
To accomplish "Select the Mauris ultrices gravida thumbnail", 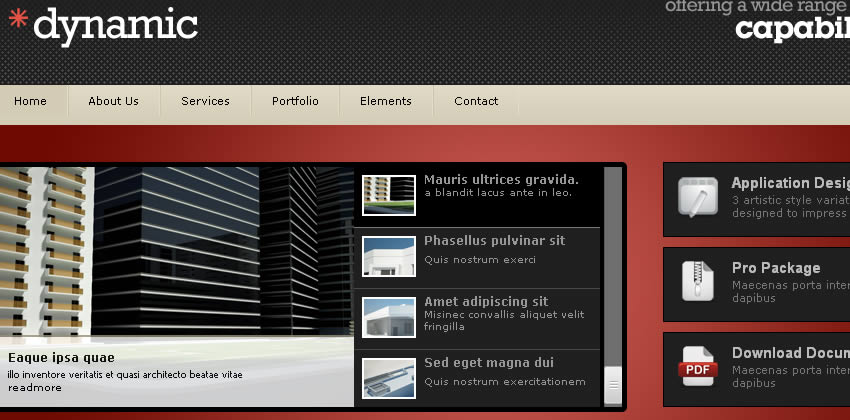I will click(x=389, y=195).
